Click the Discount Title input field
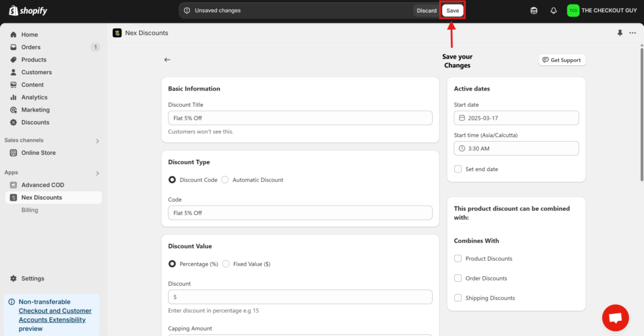Image resolution: width=644 pixels, height=336 pixels. (300, 118)
